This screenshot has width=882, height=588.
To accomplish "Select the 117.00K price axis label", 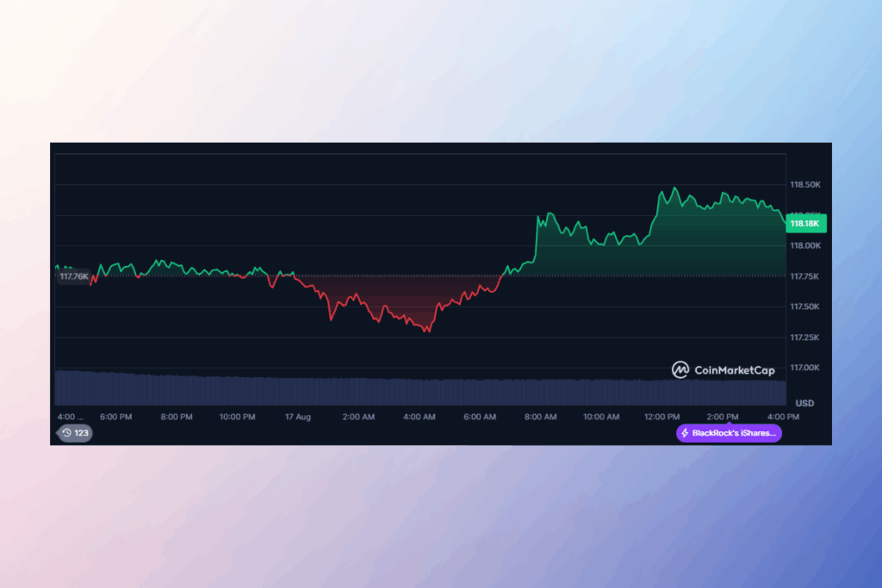I will pos(805,368).
